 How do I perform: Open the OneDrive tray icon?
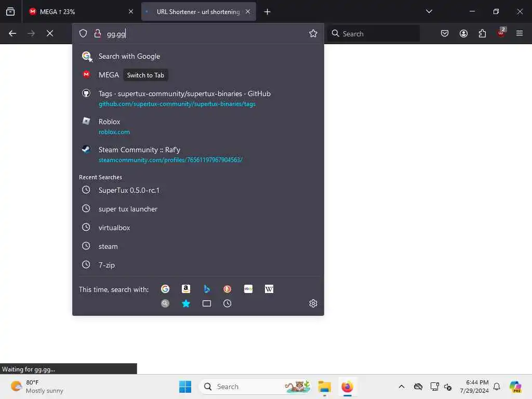(418, 387)
